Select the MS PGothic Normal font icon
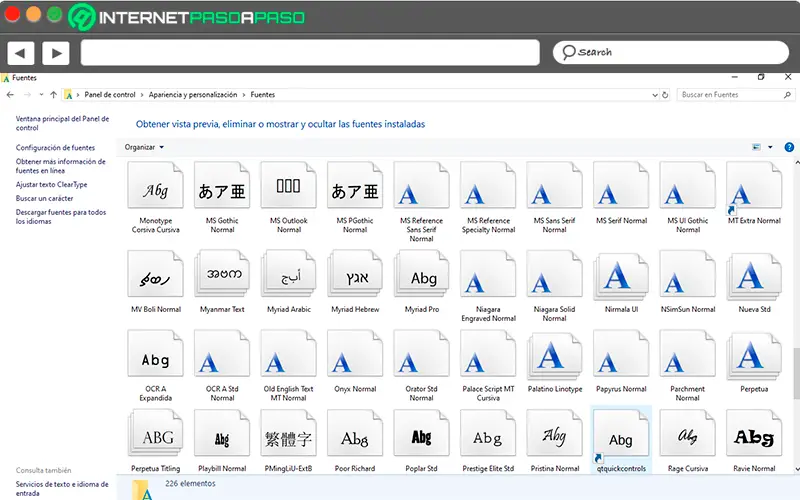800x500 pixels. point(355,185)
